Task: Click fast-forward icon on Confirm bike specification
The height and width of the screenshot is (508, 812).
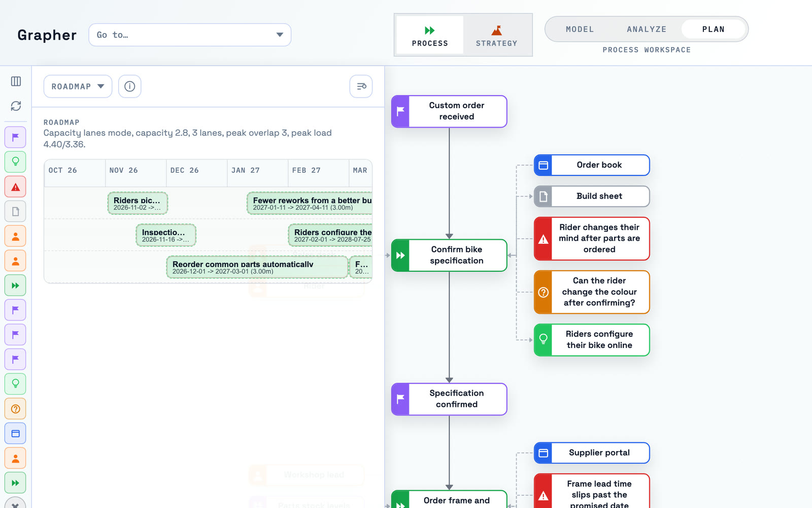Action: click(x=400, y=255)
